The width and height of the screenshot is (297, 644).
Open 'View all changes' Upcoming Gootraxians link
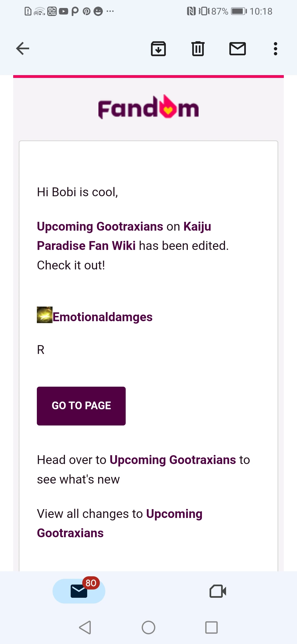(174, 514)
